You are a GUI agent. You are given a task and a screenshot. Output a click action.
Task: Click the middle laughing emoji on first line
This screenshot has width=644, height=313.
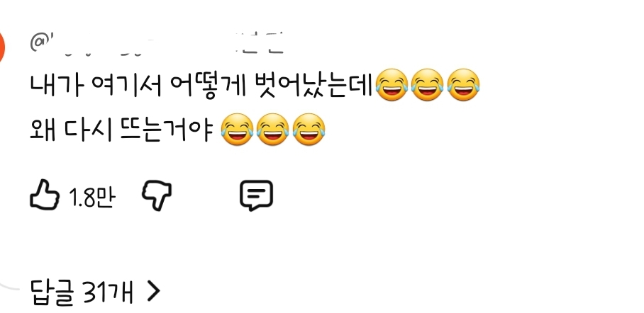[427, 85]
